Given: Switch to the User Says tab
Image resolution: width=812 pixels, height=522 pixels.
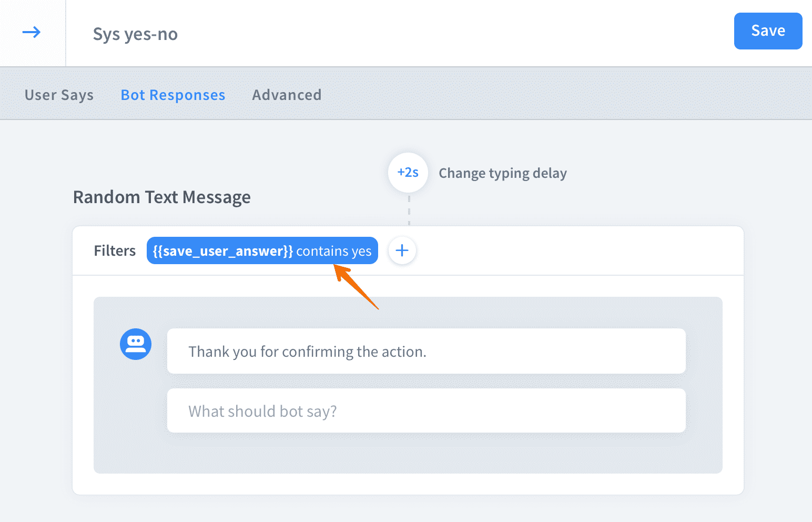Looking at the screenshot, I should (59, 95).
